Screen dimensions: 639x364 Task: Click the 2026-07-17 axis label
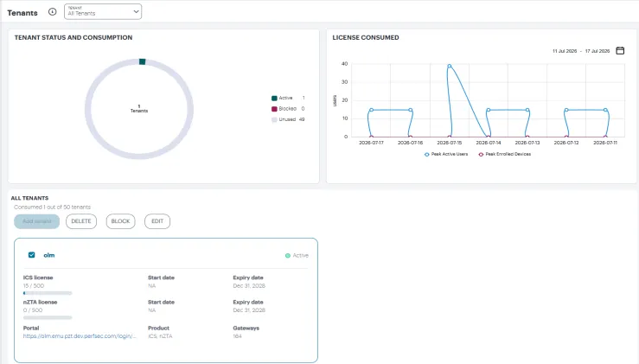371,143
